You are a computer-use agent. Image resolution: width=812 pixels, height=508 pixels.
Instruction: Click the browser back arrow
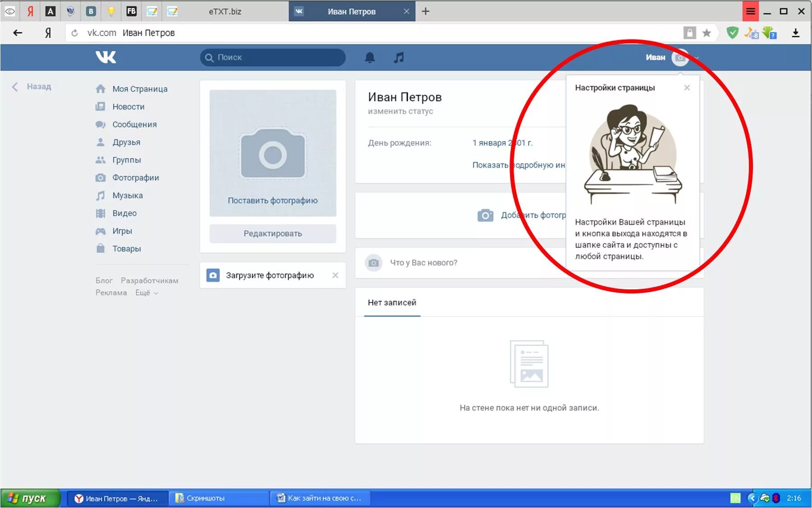[18, 32]
